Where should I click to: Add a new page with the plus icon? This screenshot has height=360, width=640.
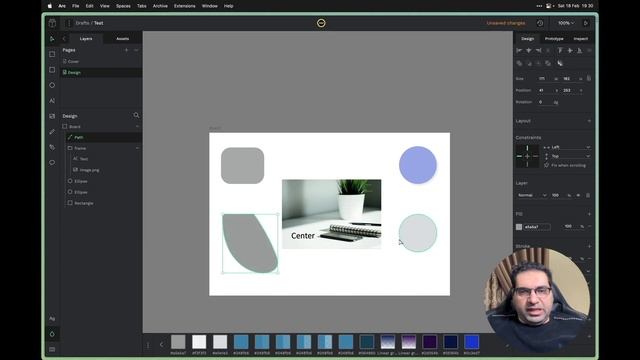point(127,50)
